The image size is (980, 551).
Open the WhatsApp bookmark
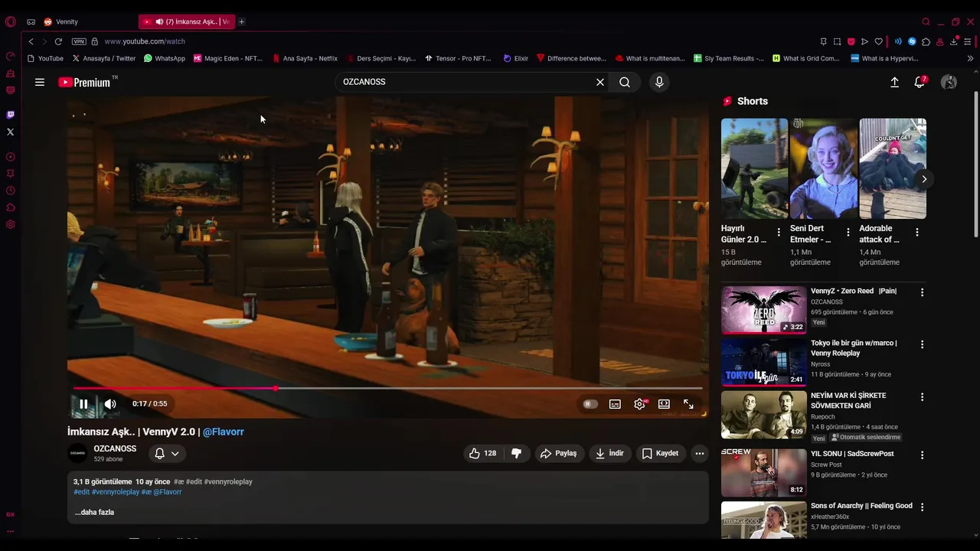165,58
